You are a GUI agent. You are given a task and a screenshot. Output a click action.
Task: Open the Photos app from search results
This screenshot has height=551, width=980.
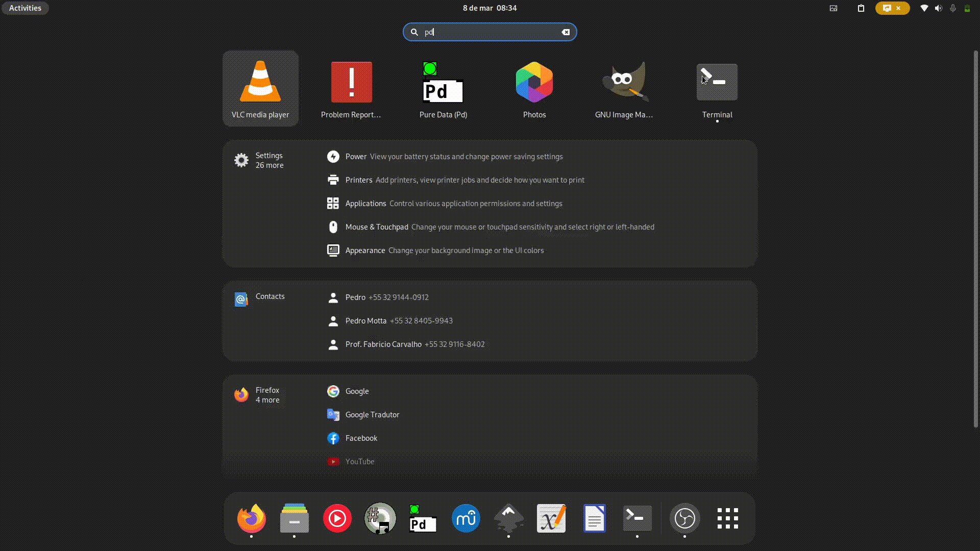534,88
